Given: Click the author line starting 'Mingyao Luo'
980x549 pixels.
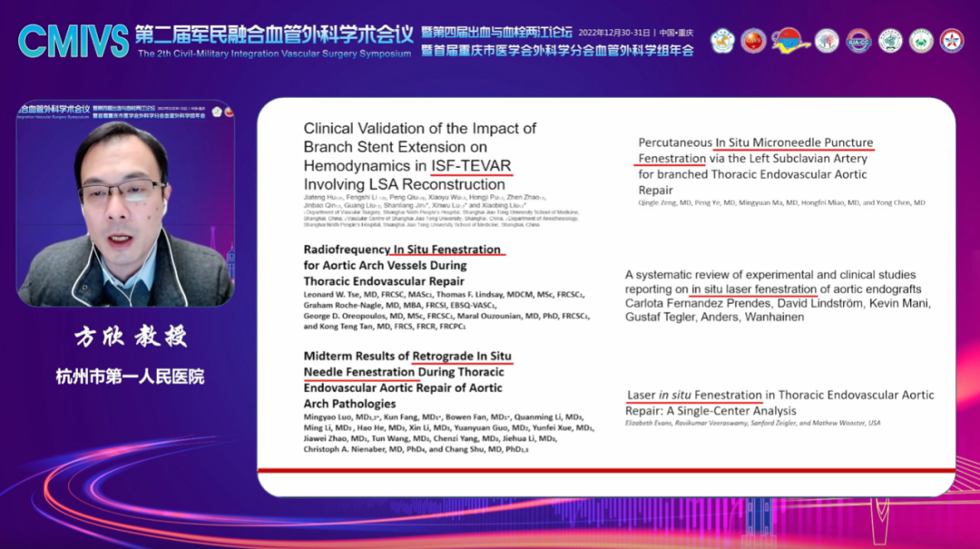Looking at the screenshot, I should pyautogui.click(x=443, y=417).
